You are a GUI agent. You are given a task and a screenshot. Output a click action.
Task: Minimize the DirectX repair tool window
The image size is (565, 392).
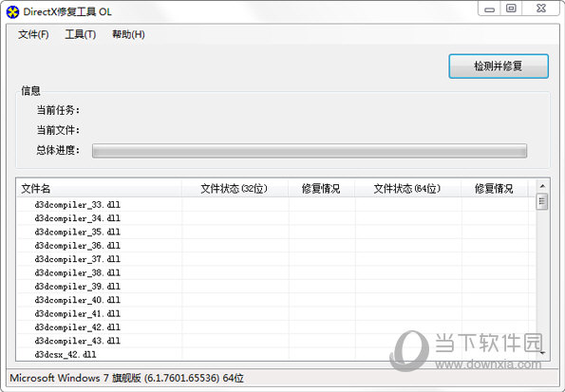coord(489,9)
